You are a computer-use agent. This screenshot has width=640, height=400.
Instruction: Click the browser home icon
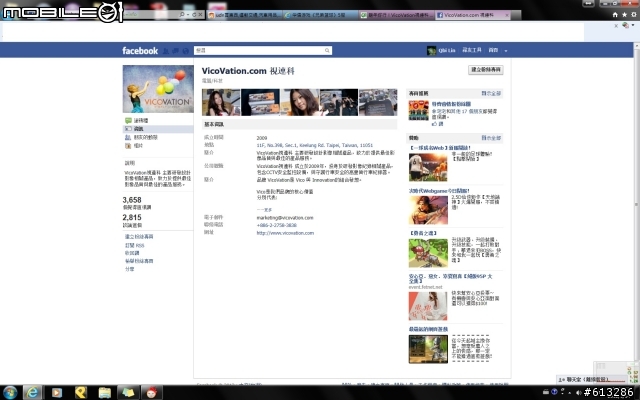(615, 15)
